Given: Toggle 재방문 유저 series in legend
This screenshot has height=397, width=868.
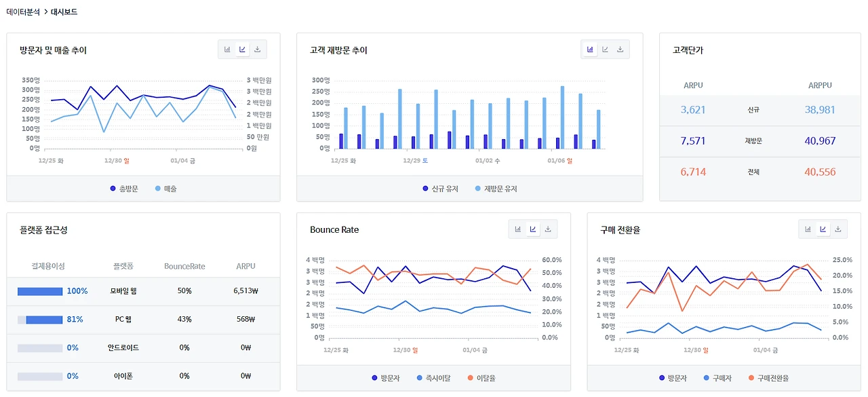Looking at the screenshot, I should point(496,189).
